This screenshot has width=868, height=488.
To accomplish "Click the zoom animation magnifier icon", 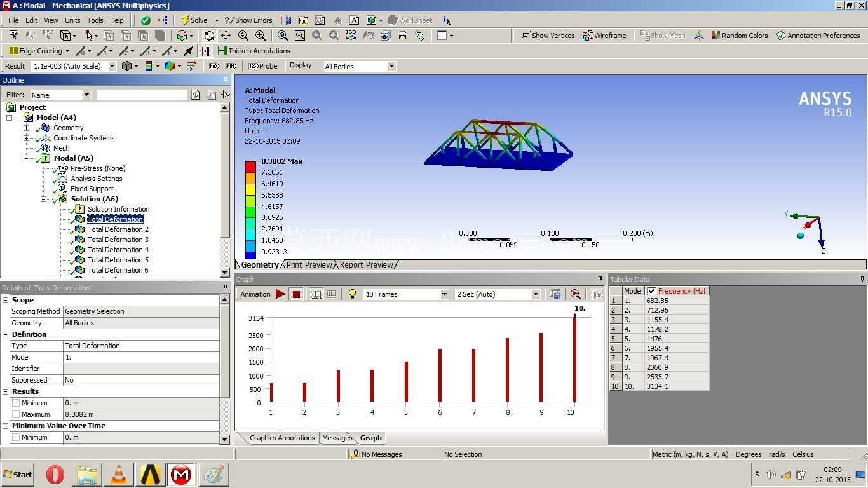I will [x=576, y=294].
